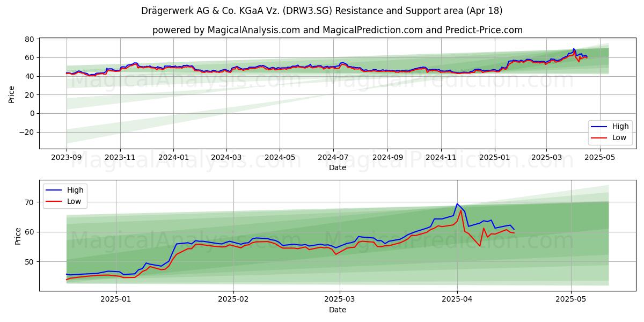
Task: Click the bottom chart '2025-05' tick label
Action: point(571,300)
